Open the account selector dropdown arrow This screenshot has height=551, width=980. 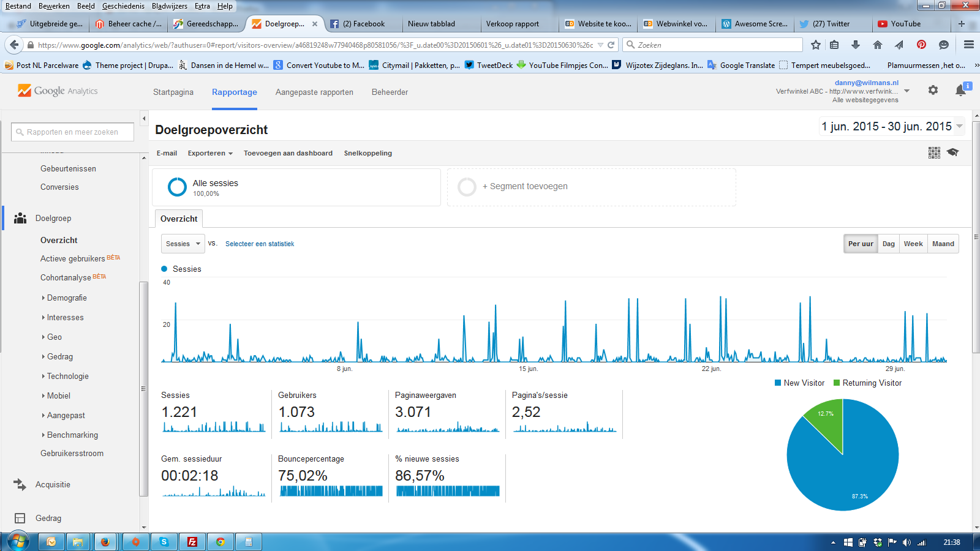coord(907,91)
